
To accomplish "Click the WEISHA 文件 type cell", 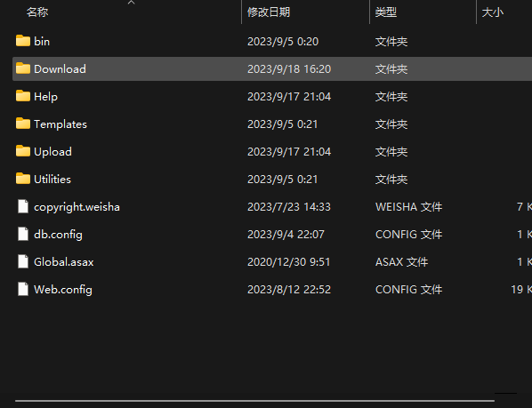I will 409,207.
